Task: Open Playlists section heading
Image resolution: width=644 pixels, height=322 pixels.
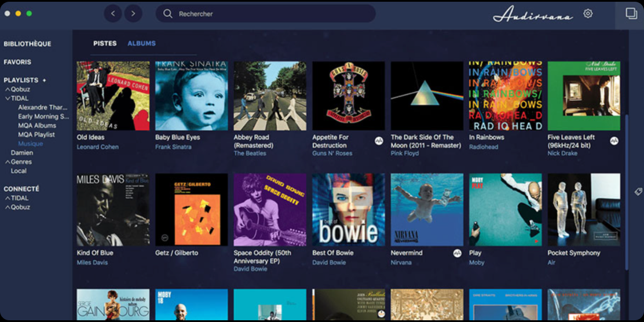Action: pos(21,80)
